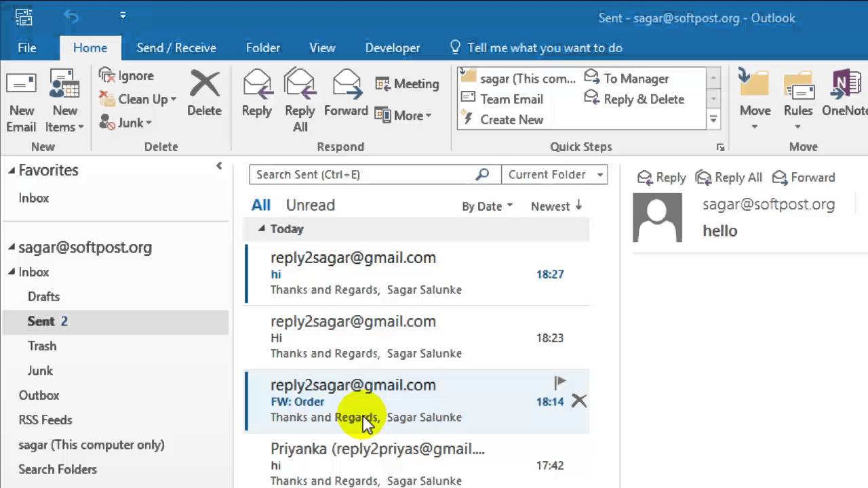This screenshot has height=488, width=868.
Task: Open the Current Folder scope dropdown
Action: click(x=555, y=174)
